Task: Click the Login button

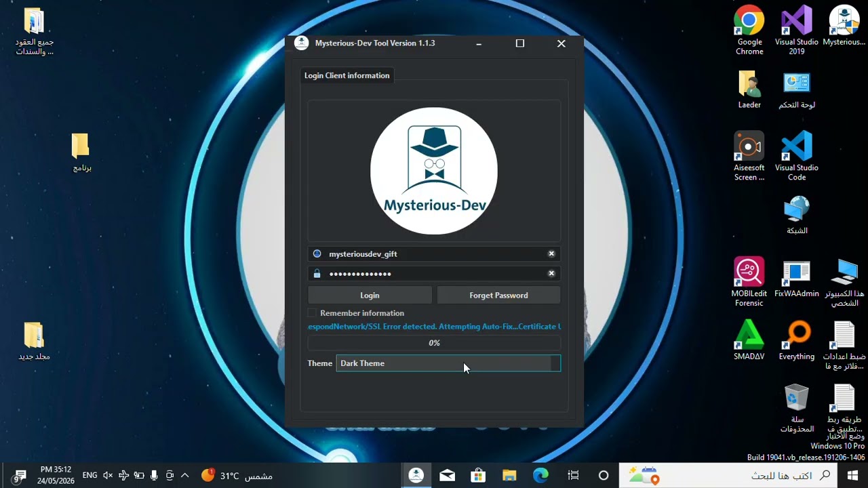Action: [370, 295]
